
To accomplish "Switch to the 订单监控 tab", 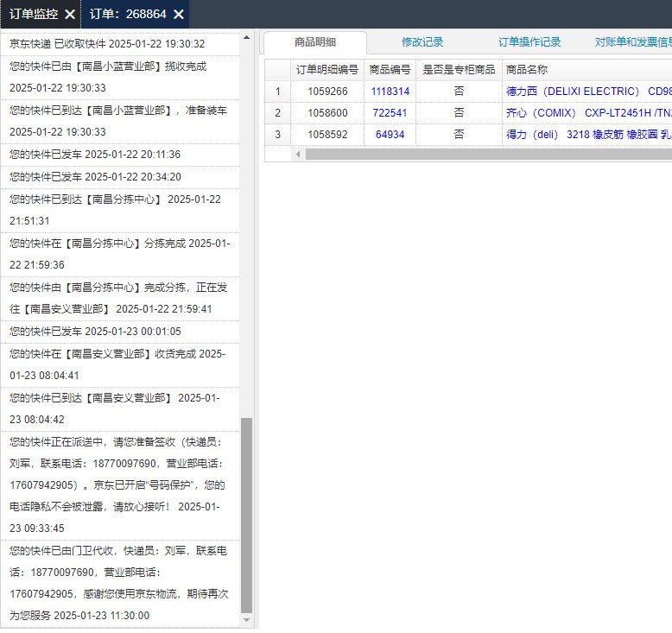I will point(34,14).
